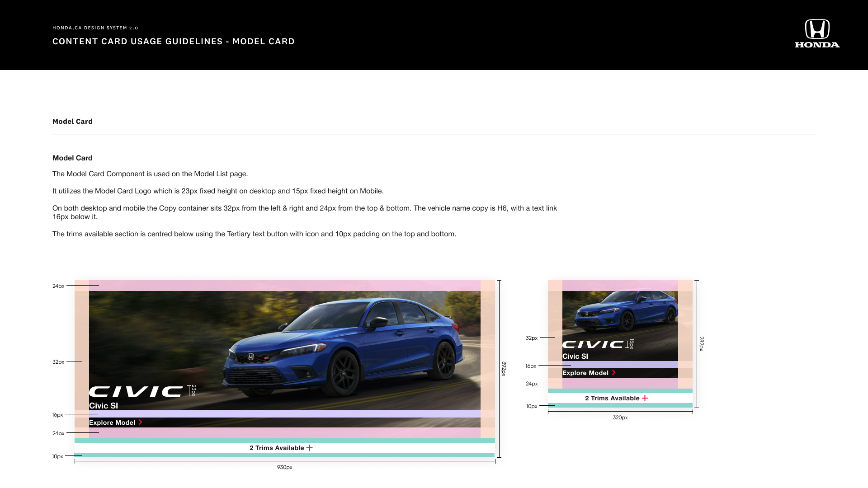The image size is (868, 488).
Task: Click Honda.ca Design System 2.0 heading
Action: tap(95, 28)
